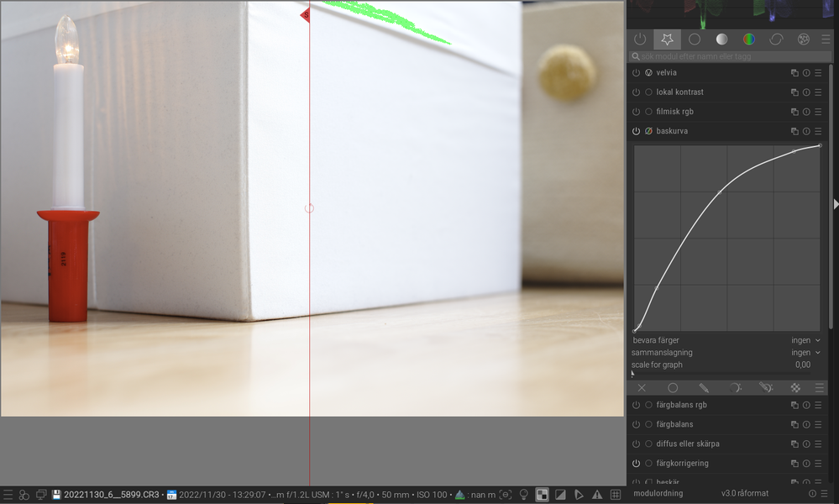This screenshot has width=839, height=504.
Task: Choose the uniform blend circle icon
Action: point(673,388)
